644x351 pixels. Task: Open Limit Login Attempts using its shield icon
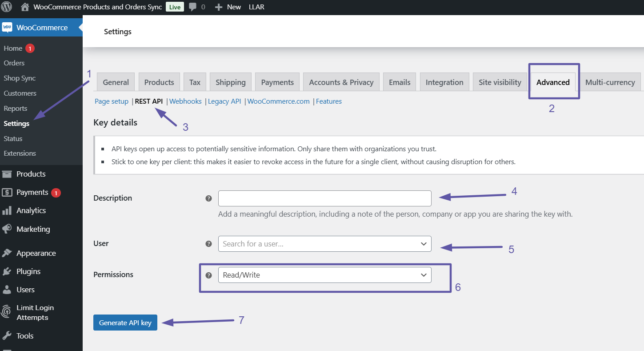click(x=8, y=312)
